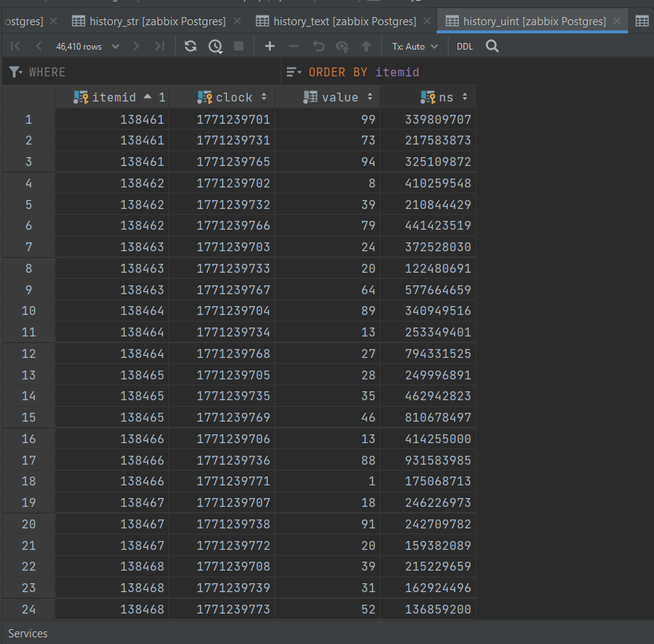654x644 pixels.
Task: Select row number 12 in the grid
Action: click(x=28, y=353)
